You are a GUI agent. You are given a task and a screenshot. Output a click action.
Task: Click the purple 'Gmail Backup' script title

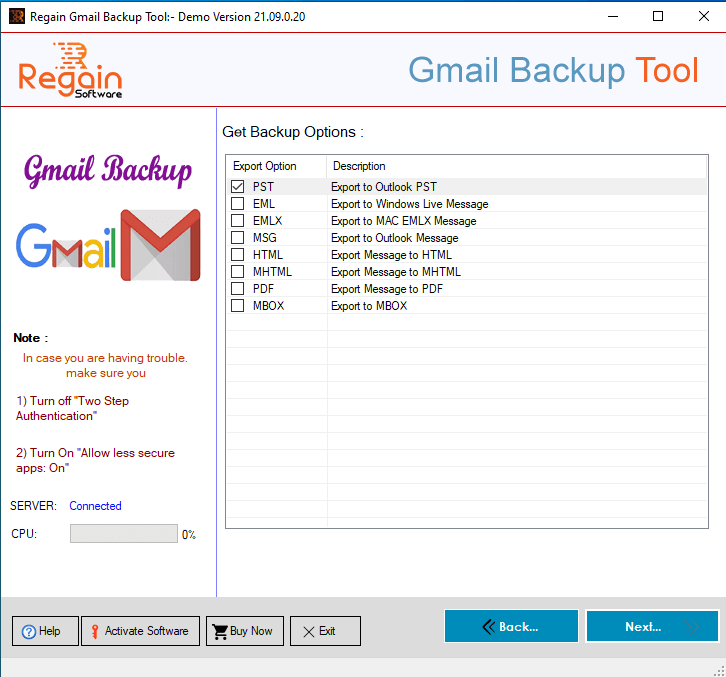[108, 170]
